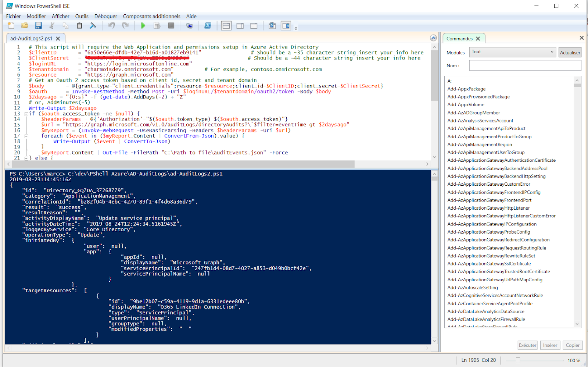
Task: Undo the last edit
Action: 111,25
